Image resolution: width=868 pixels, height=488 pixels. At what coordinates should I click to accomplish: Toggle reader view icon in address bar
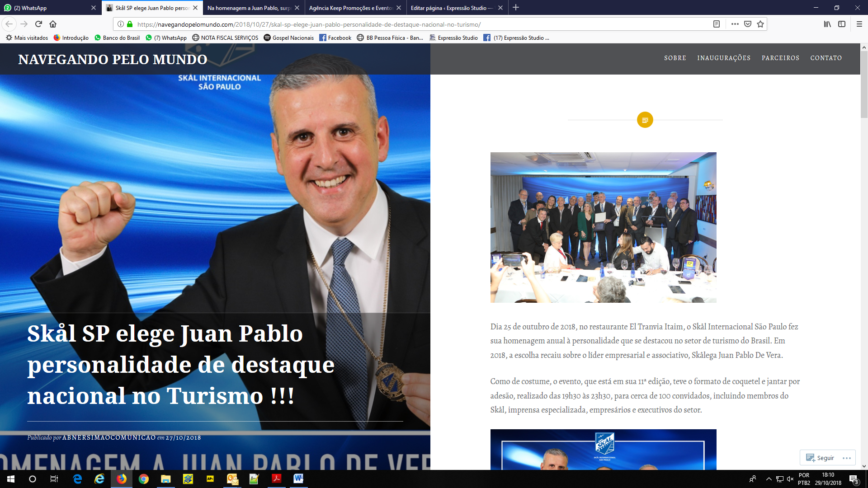717,24
